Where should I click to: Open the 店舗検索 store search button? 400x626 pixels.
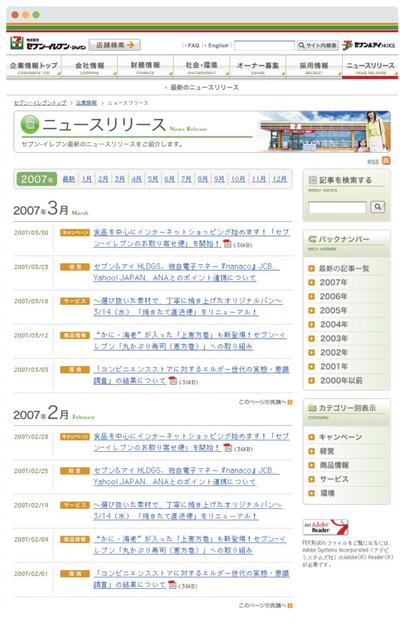pos(115,45)
